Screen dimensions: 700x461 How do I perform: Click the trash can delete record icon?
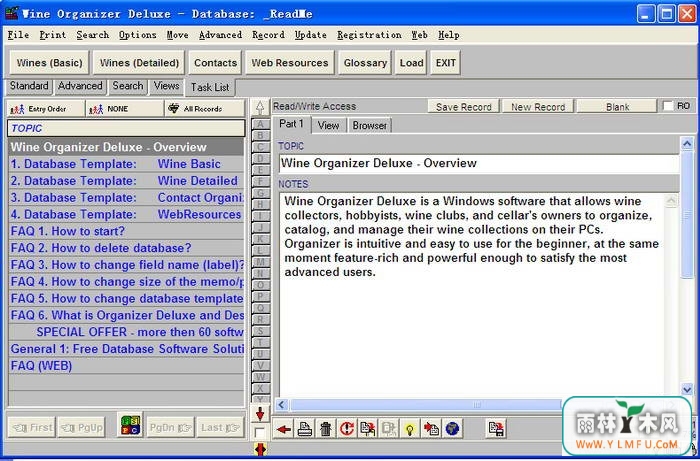click(326, 429)
